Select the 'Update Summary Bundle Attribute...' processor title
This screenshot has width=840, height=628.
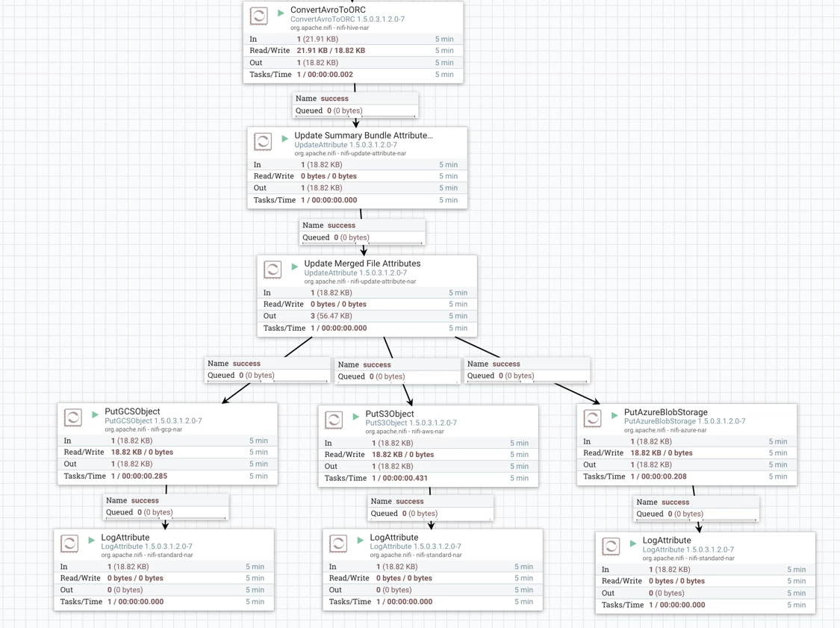[x=364, y=136]
